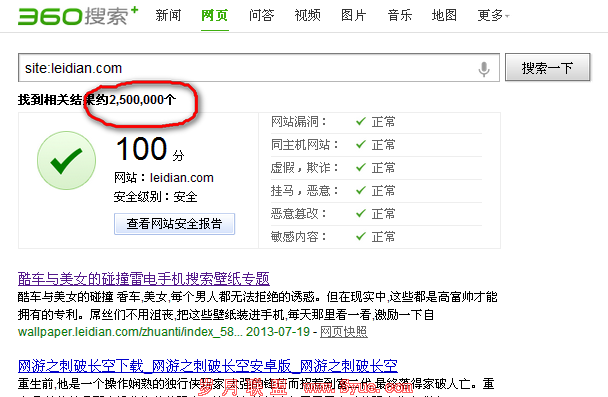Viewport: 608px width, 397px height.
Task: Click the 虚假，欺诈 status row label
Action: [304, 167]
